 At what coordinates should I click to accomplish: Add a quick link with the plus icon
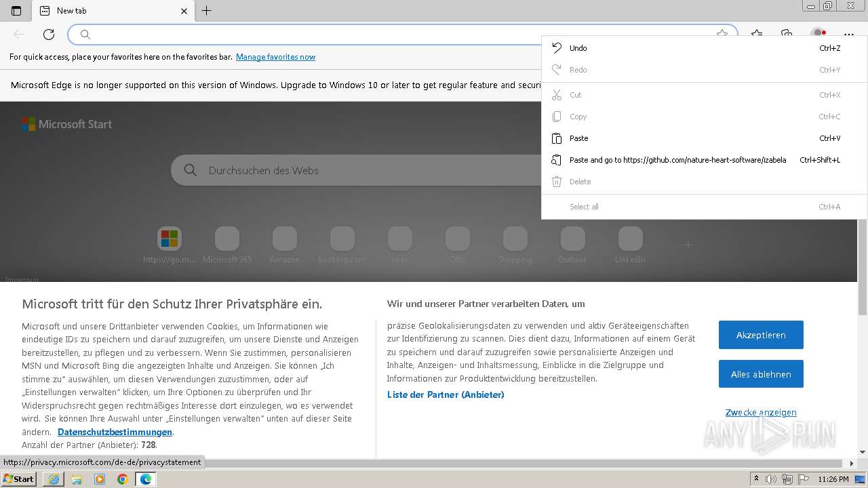(x=688, y=245)
